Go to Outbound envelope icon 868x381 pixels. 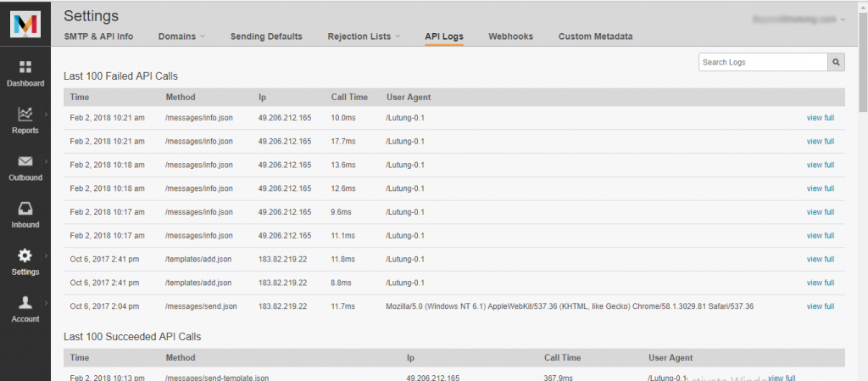tap(25, 162)
